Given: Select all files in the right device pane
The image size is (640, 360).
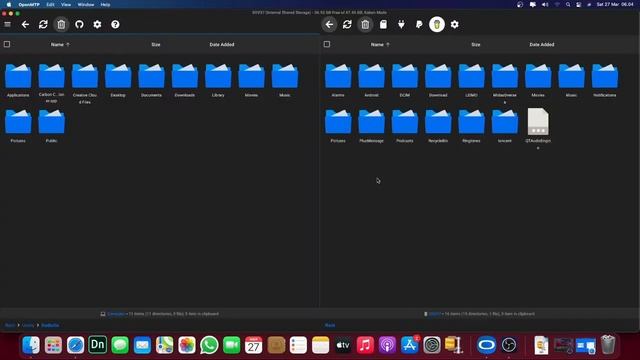Looking at the screenshot, I should coord(327,44).
